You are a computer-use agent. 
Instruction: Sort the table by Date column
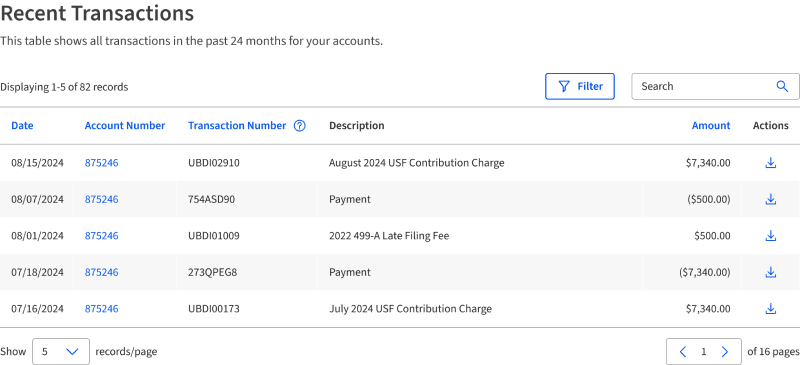click(22, 126)
